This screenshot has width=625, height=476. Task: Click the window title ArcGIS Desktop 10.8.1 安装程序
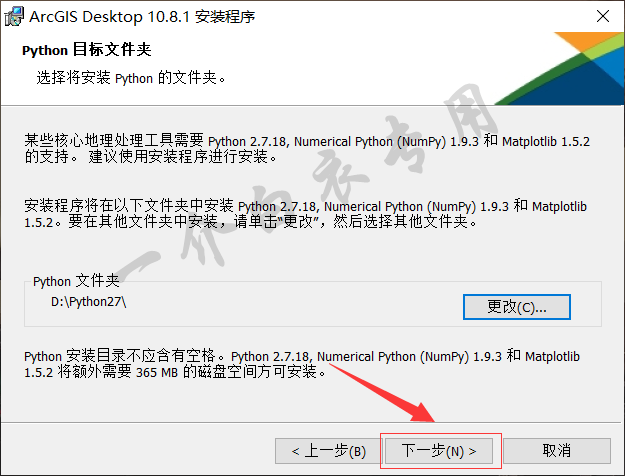pos(142,17)
